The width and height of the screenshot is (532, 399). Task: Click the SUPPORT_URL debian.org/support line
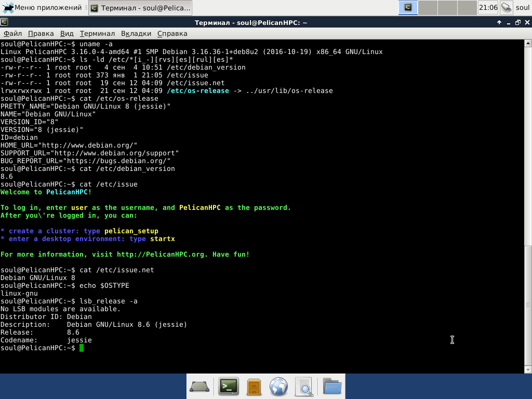tap(89, 153)
